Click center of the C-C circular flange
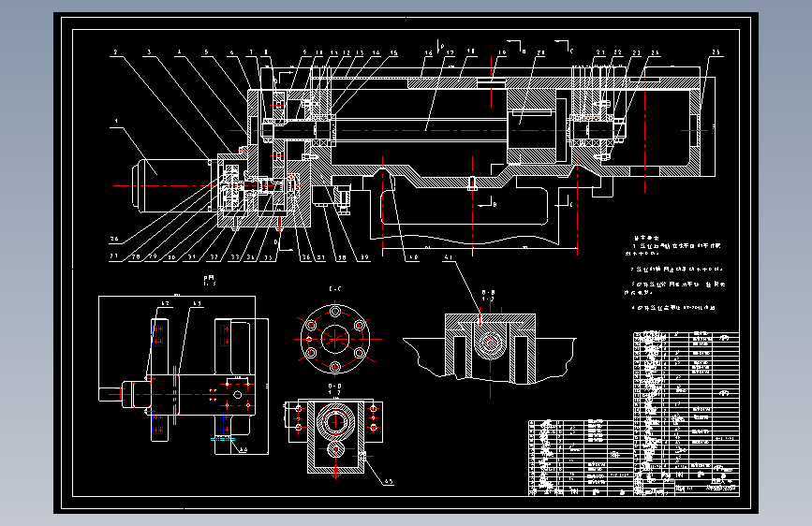 [335, 340]
